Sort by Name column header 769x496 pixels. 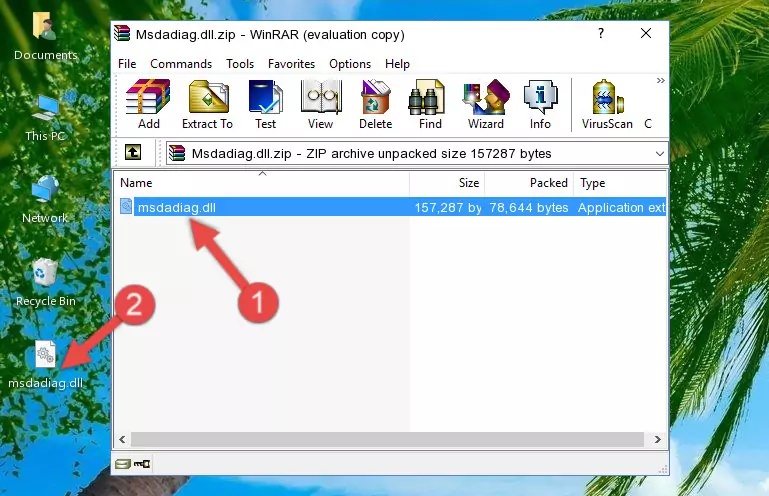(262, 183)
